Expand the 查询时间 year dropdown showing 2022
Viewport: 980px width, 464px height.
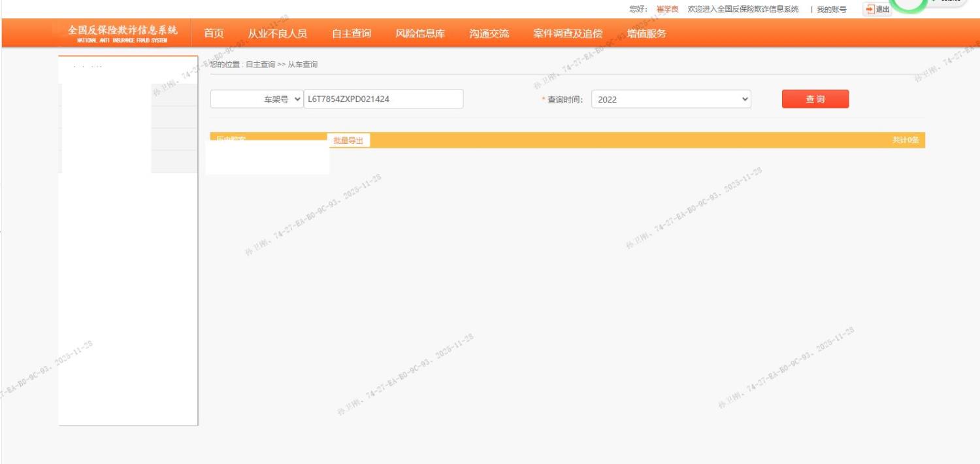pos(671,99)
